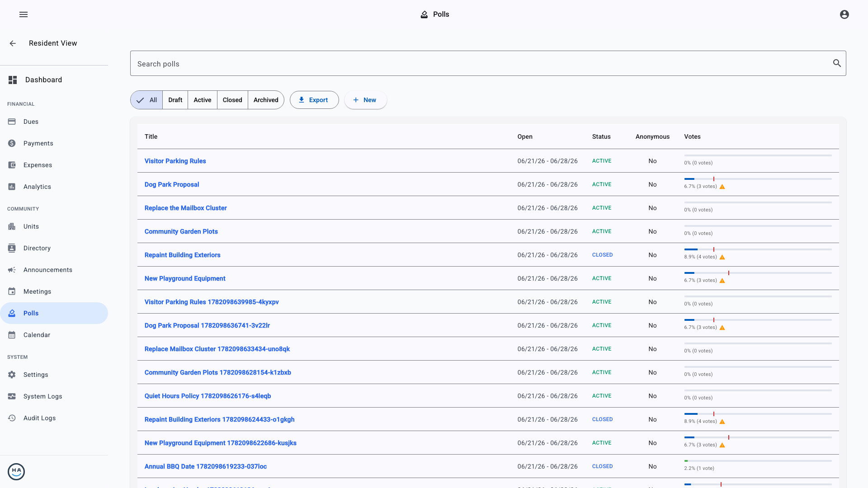
Task: Click the Settings gear icon
Action: (x=12, y=375)
